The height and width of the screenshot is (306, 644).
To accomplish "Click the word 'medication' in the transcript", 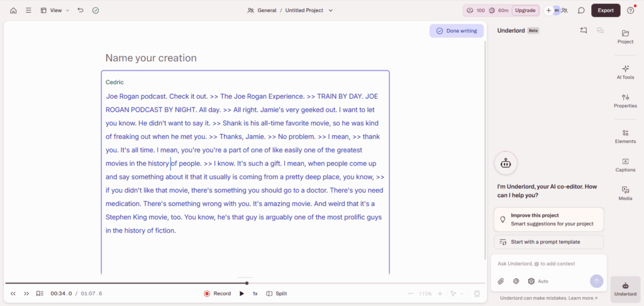I will tap(123, 203).
